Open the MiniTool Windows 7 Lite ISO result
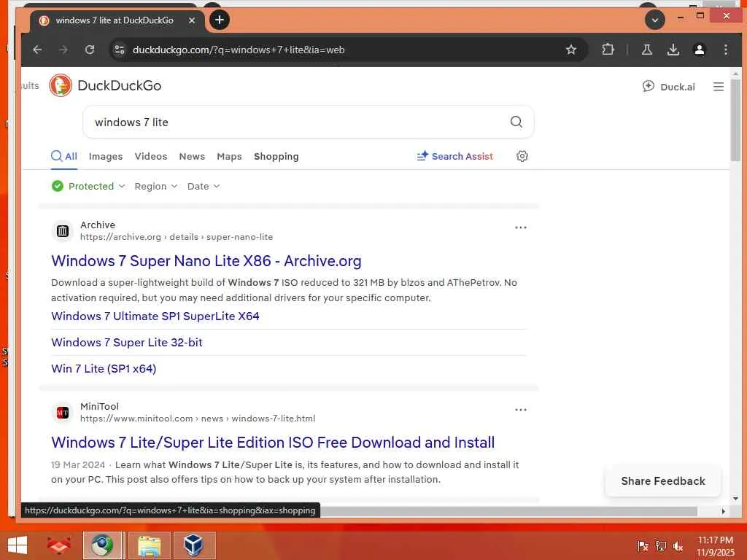Viewport: 747px width, 560px height. pos(273,443)
